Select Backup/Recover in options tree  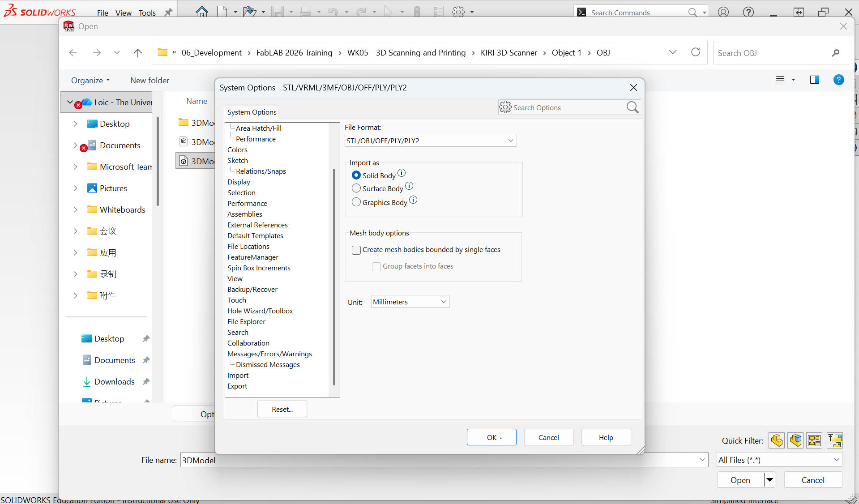(252, 289)
